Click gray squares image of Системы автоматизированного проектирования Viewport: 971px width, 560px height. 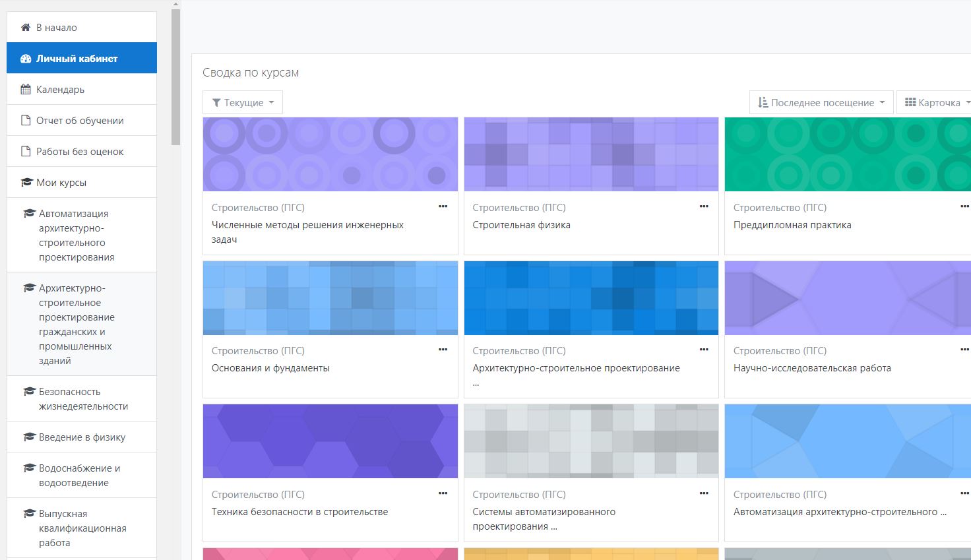(591, 441)
